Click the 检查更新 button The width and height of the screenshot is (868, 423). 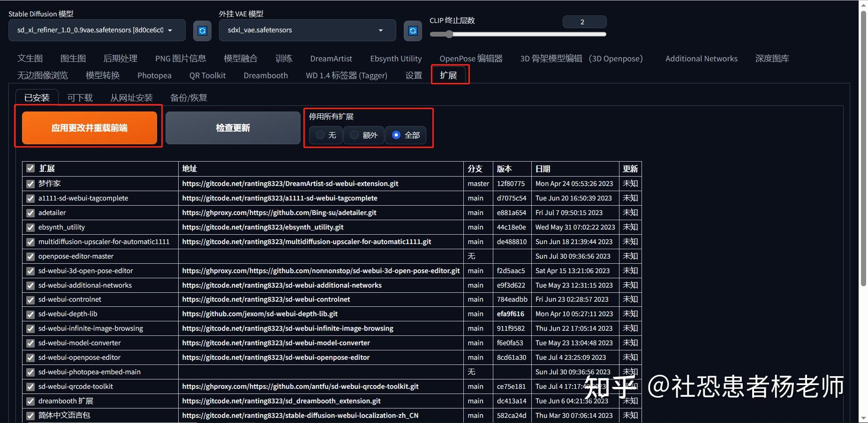(x=233, y=127)
